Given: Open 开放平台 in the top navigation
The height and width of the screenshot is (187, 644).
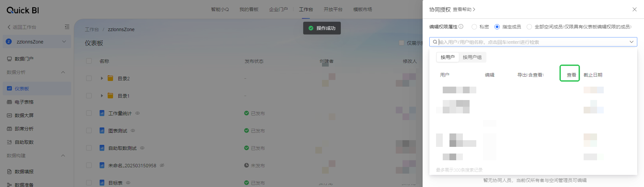Looking at the screenshot, I should click(333, 9).
